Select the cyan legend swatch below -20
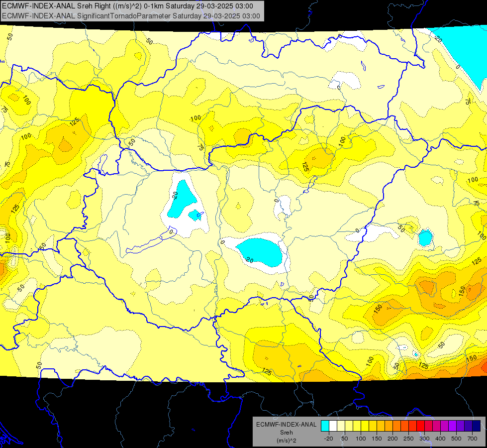 coord(325,426)
